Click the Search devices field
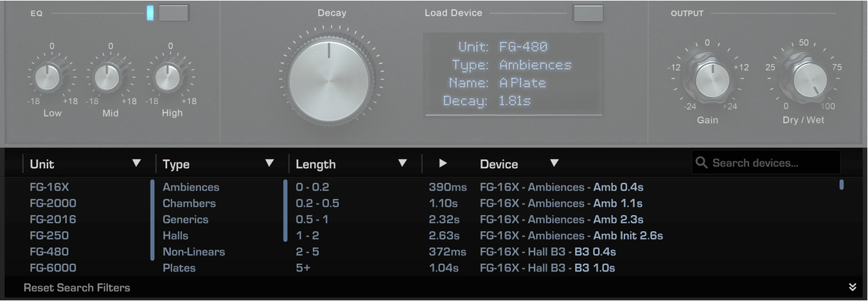The image size is (868, 301). tap(766, 163)
